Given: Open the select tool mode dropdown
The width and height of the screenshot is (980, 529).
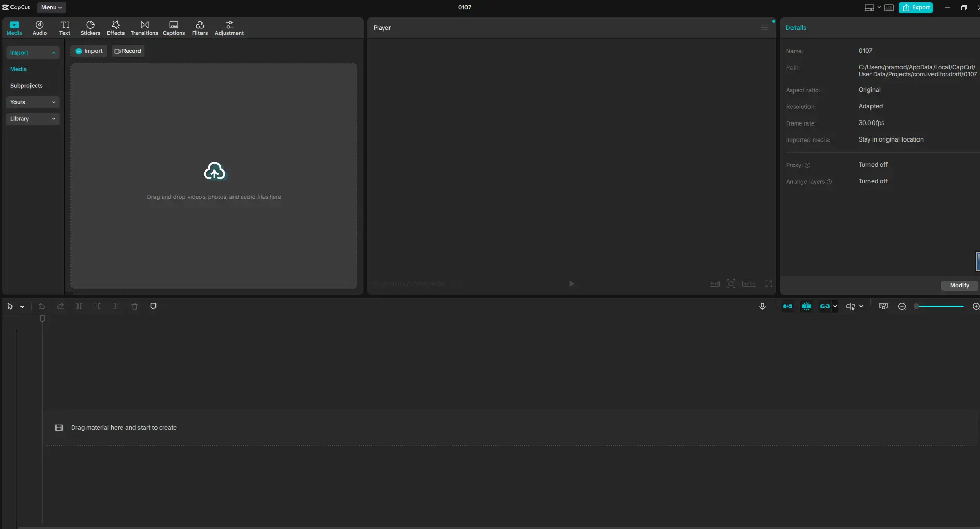Looking at the screenshot, I should (x=22, y=307).
